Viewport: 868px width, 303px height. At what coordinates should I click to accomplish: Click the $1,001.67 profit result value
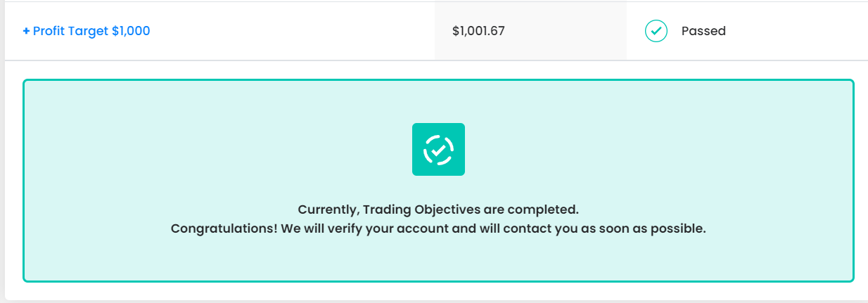pos(479,31)
